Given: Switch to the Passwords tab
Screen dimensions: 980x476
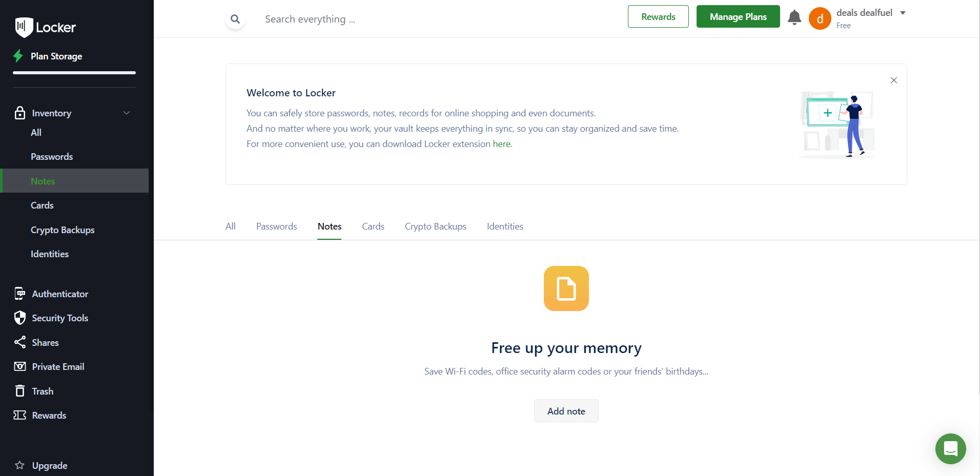Looking at the screenshot, I should 277,226.
